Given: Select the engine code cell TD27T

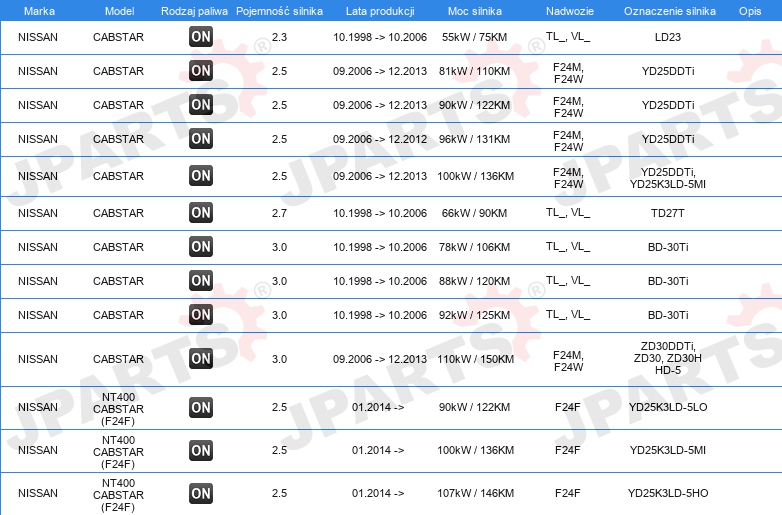Looking at the screenshot, I should coord(668,213).
